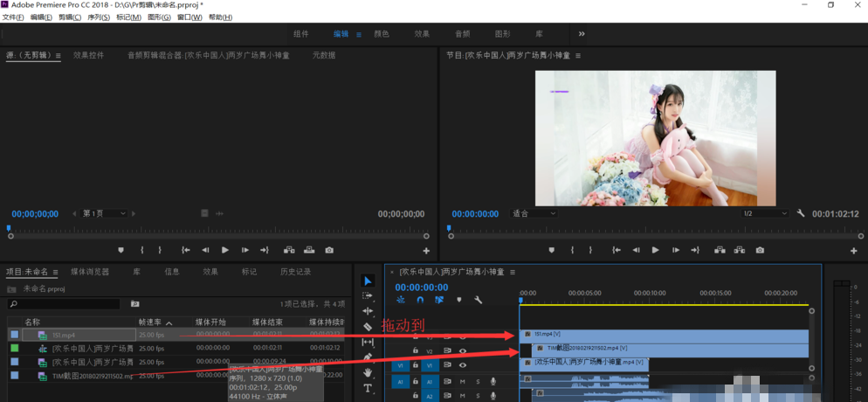The width and height of the screenshot is (868, 402).
Task: Open the 文件(F) menu
Action: point(13,17)
